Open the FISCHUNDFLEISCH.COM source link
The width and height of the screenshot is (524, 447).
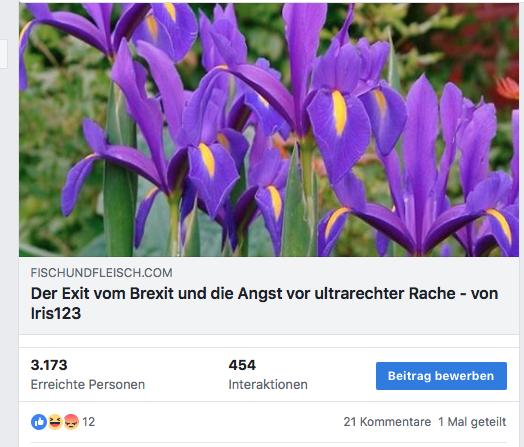[x=102, y=273]
